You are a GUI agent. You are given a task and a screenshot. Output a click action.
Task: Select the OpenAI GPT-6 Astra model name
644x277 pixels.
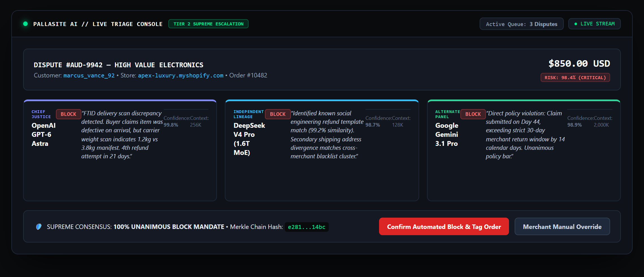click(43, 135)
